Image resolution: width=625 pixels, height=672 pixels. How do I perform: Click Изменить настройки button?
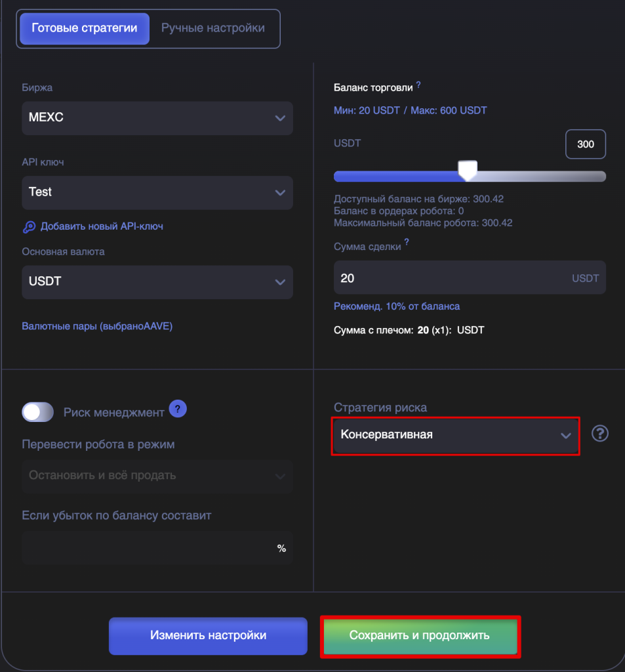(x=208, y=635)
